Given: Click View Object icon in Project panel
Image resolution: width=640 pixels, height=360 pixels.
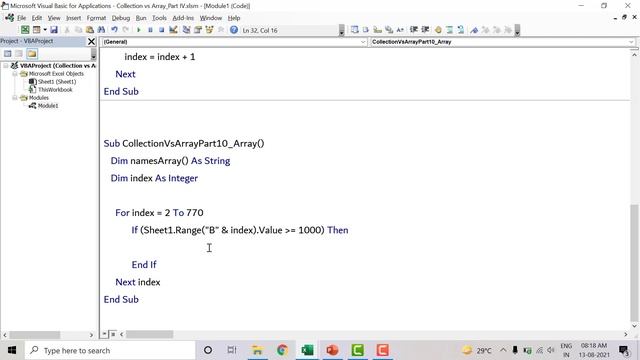Looking at the screenshot, I should [19, 53].
